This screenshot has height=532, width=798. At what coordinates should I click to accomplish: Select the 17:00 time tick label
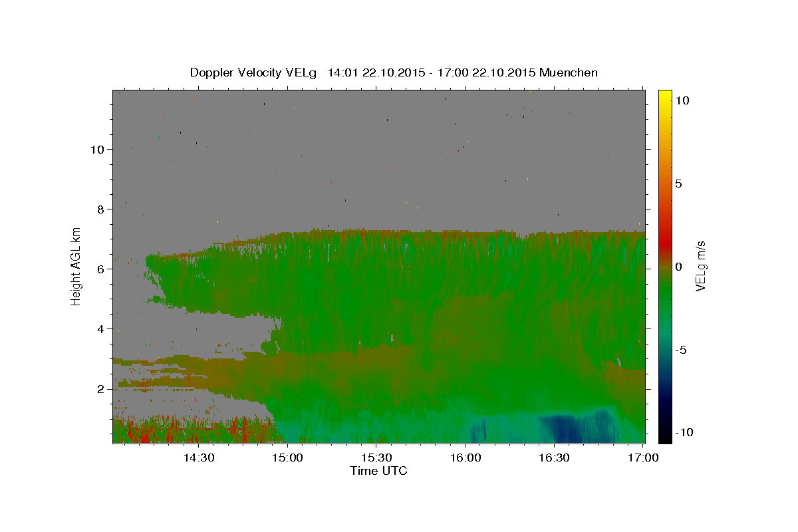coord(642,458)
